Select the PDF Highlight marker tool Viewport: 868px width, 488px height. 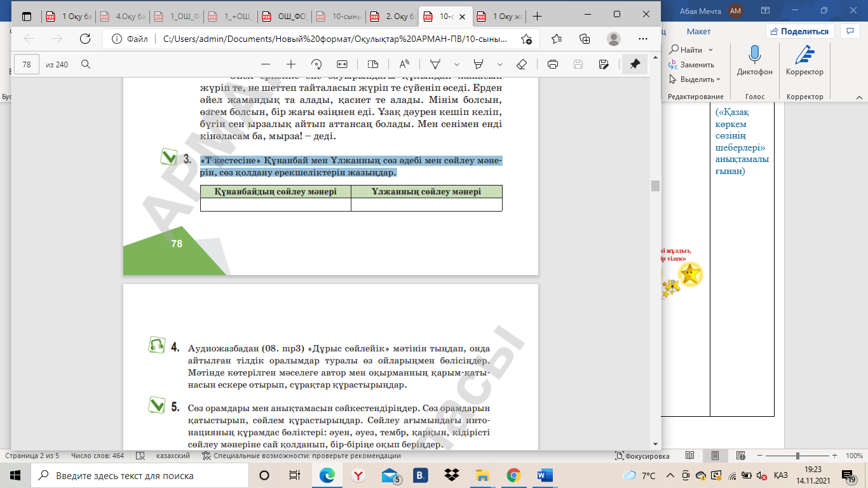[x=479, y=64]
